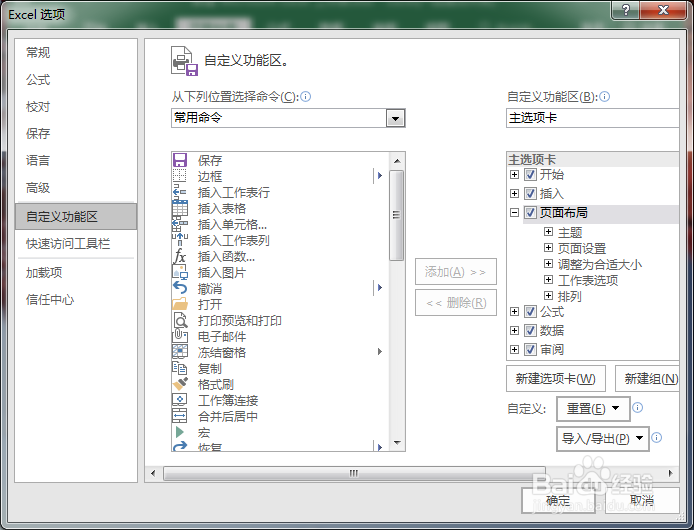Click the Copy (复制) command icon
Image resolution: width=694 pixels, height=530 pixels.
coord(180,368)
